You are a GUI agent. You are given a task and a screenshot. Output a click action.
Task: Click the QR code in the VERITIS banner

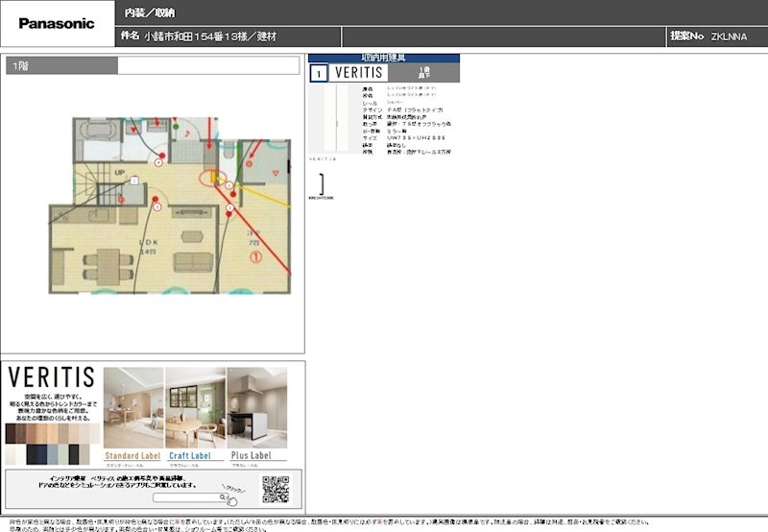pos(276,489)
